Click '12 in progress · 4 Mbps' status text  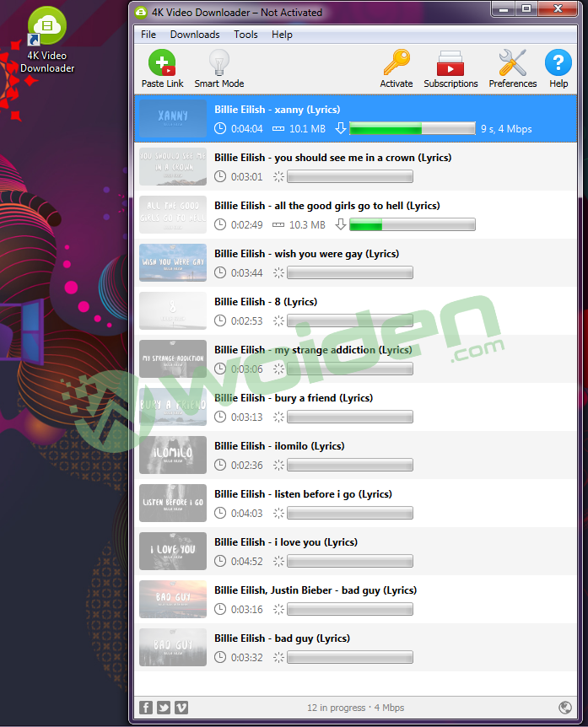click(x=356, y=708)
